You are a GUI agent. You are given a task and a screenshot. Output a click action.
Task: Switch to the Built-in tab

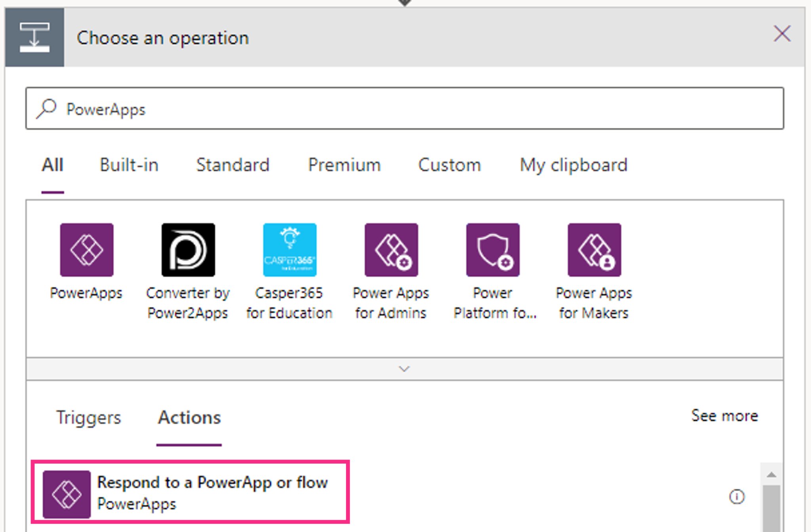coord(129,165)
